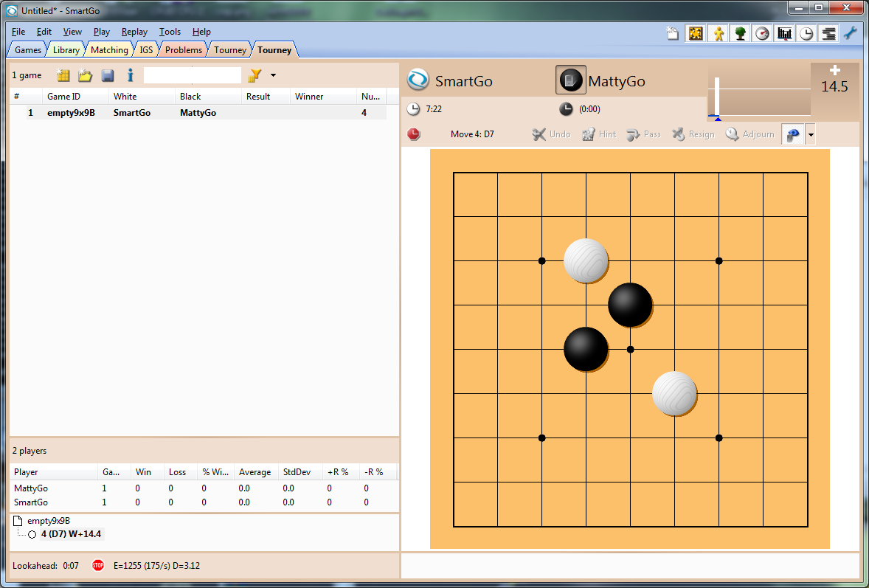Click the white player clock icon at 7:22
The width and height of the screenshot is (869, 588).
pyautogui.click(x=413, y=109)
